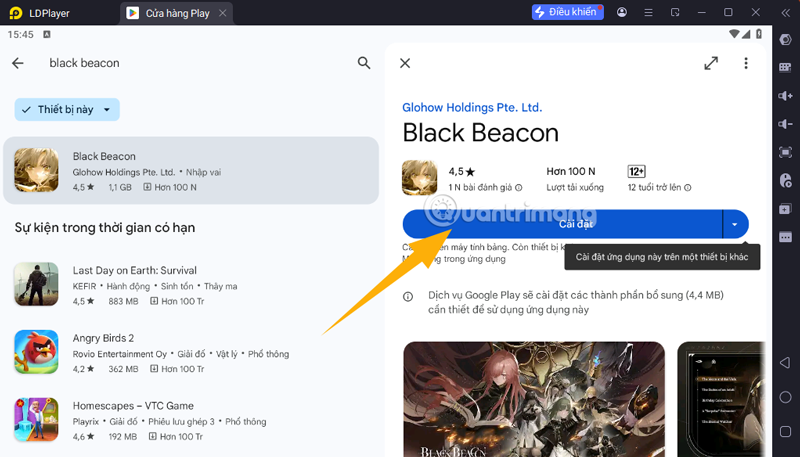Click the Cài đặt install button
This screenshot has height=457, width=800.
click(562, 224)
